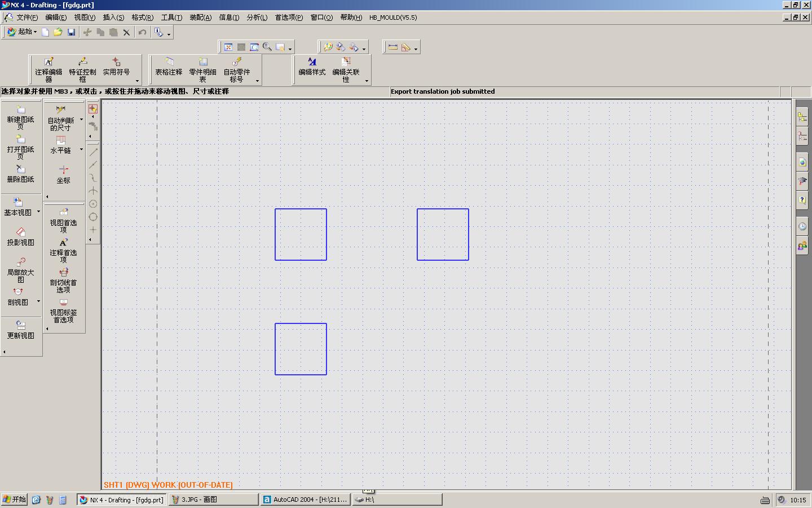This screenshot has width=812, height=508.
Task: Expand 自动判断的尺寸 dropdown arrow
Action: coord(81,120)
